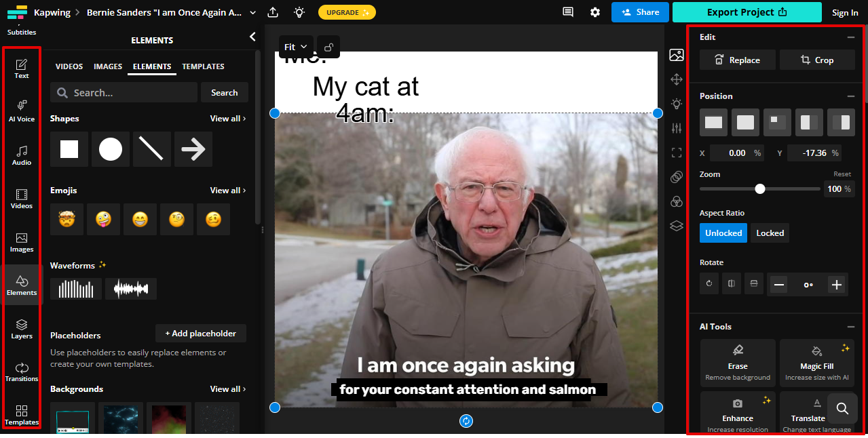
Task: Click the Share button
Action: pos(640,12)
